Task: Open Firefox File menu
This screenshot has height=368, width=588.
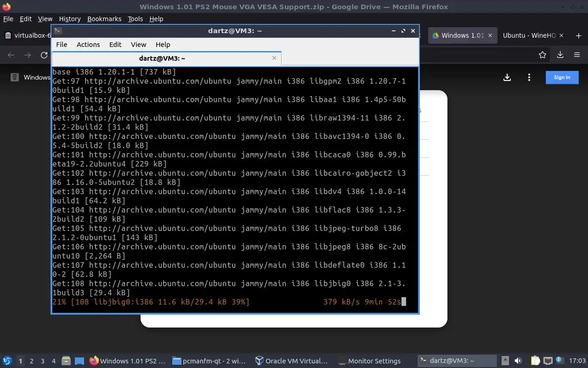Action: point(8,19)
